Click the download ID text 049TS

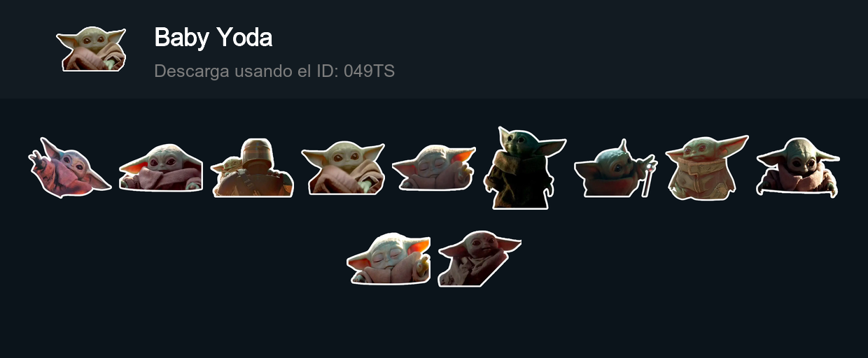pos(369,71)
